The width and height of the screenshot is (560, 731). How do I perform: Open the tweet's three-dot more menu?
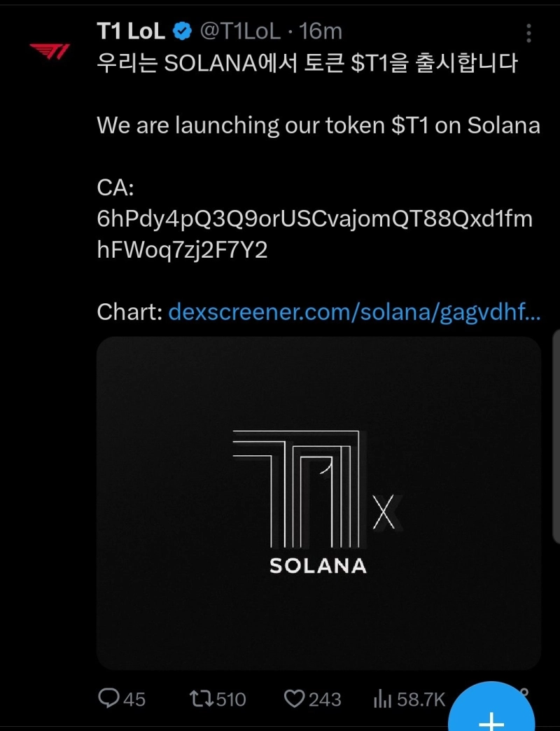point(528,33)
